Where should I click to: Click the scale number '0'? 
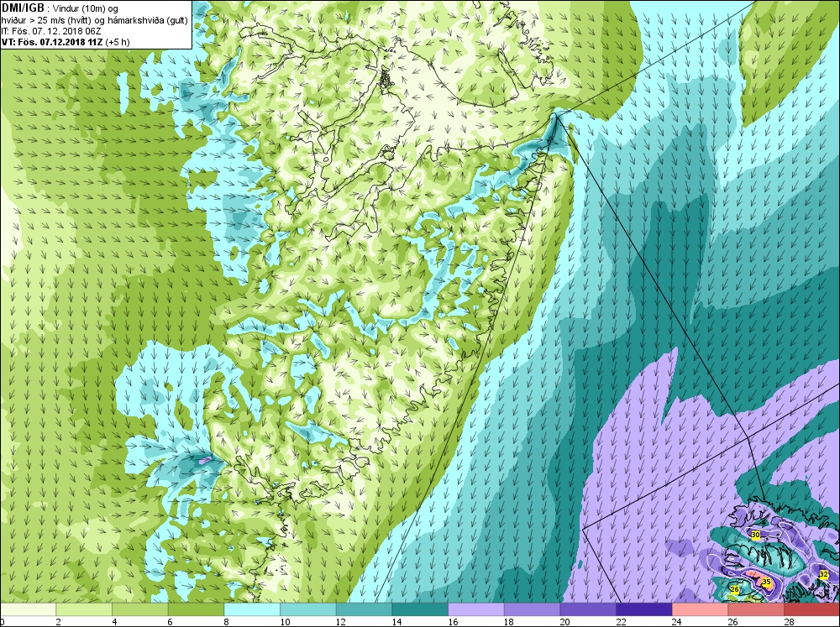click(x=3, y=622)
